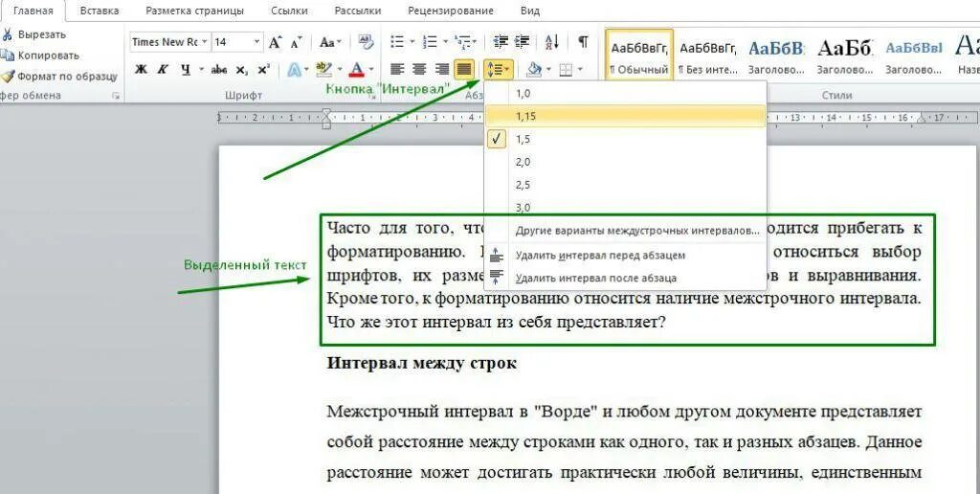The image size is (980, 494).
Task: Apply the Обычный style thumbnail
Action: pyautogui.click(x=639, y=56)
